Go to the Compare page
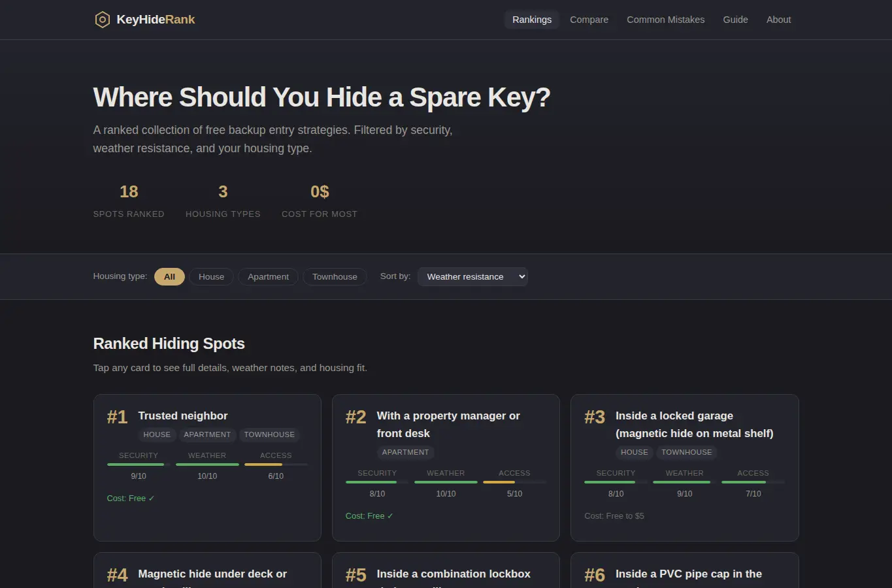The image size is (892, 588). coord(589,20)
